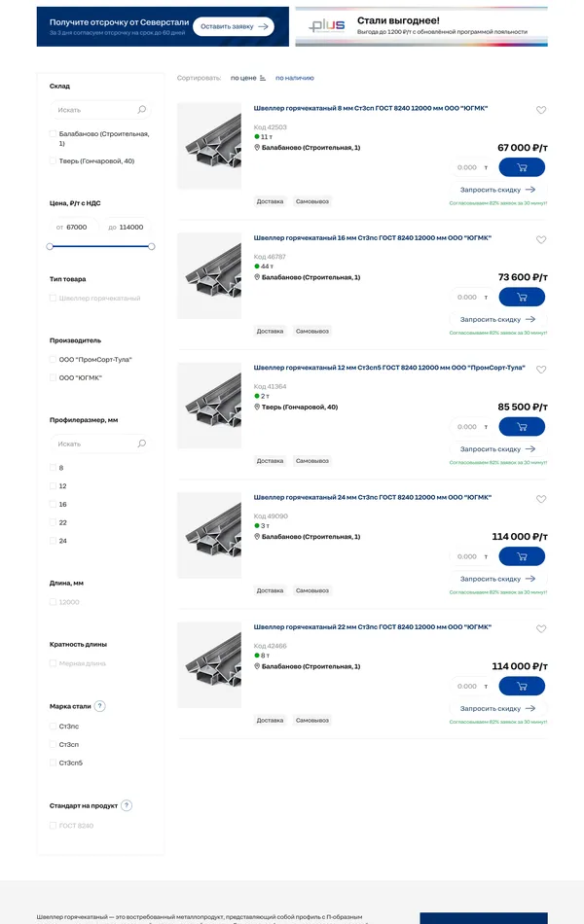Screen dimensions: 584x924
Task: Open Запросить скидку on 24 mm channel
Action: tap(497, 579)
